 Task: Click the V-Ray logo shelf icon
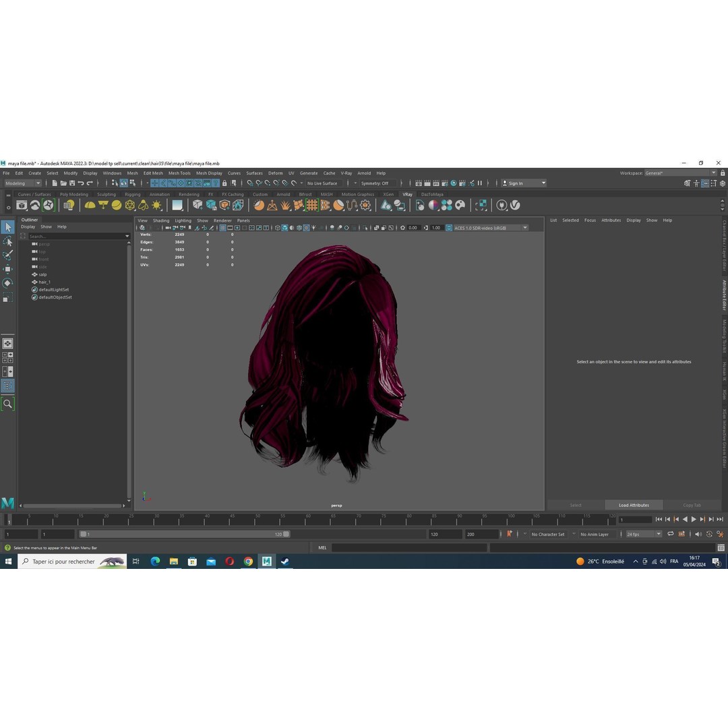[x=516, y=205]
